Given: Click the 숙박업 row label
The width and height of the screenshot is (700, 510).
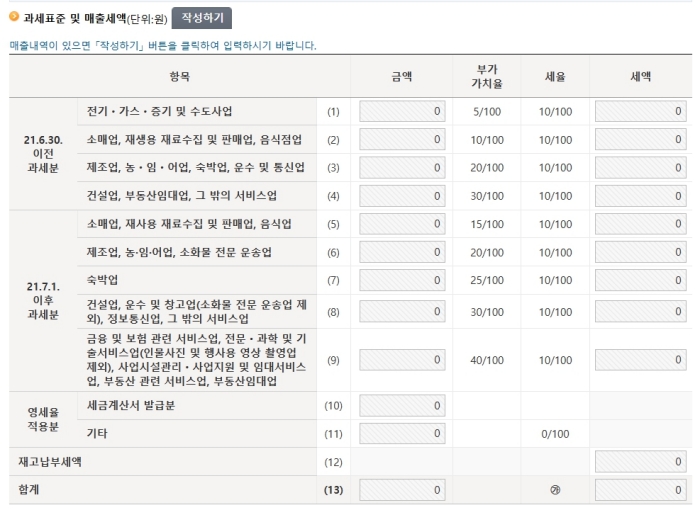Looking at the screenshot, I should tap(102, 280).
